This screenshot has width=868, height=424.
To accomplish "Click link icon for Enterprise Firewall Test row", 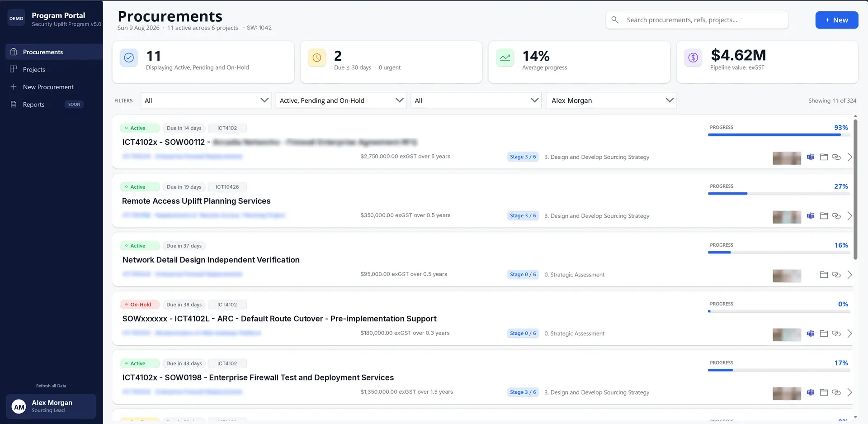I will [x=836, y=392].
